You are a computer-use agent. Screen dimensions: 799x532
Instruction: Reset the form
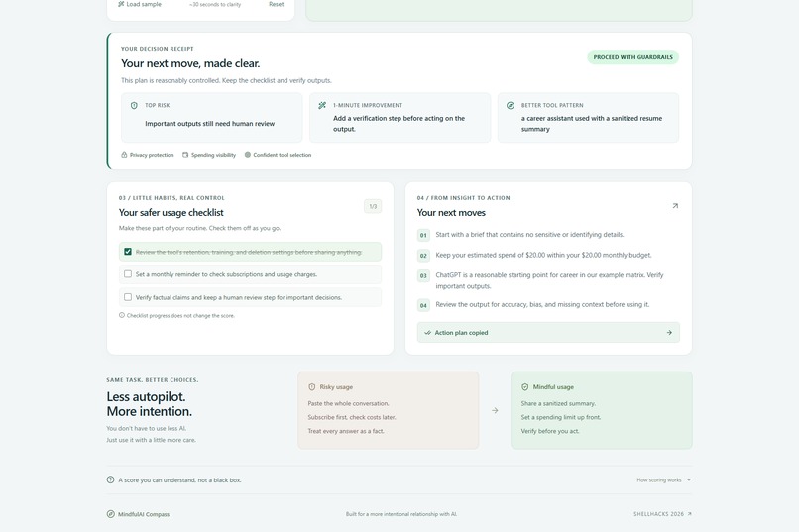(x=277, y=4)
